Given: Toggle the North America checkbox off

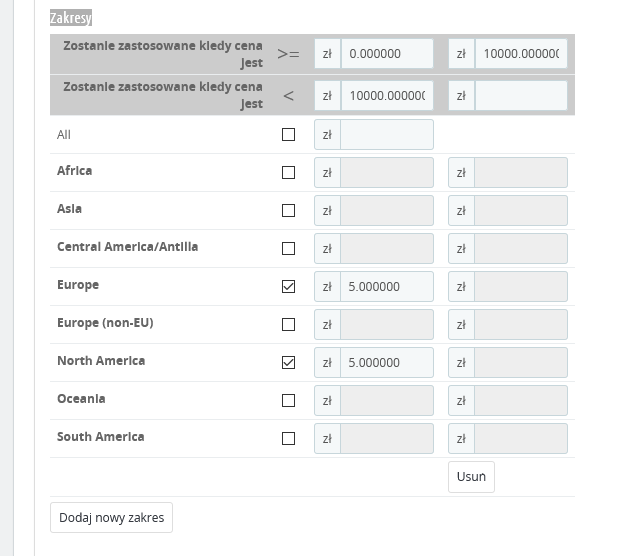Looking at the screenshot, I should coord(289,363).
